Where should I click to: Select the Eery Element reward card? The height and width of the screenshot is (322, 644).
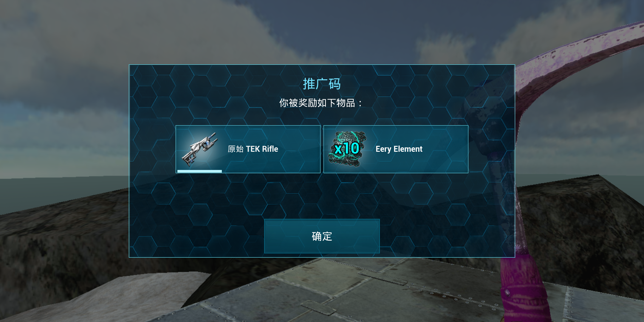(x=396, y=149)
